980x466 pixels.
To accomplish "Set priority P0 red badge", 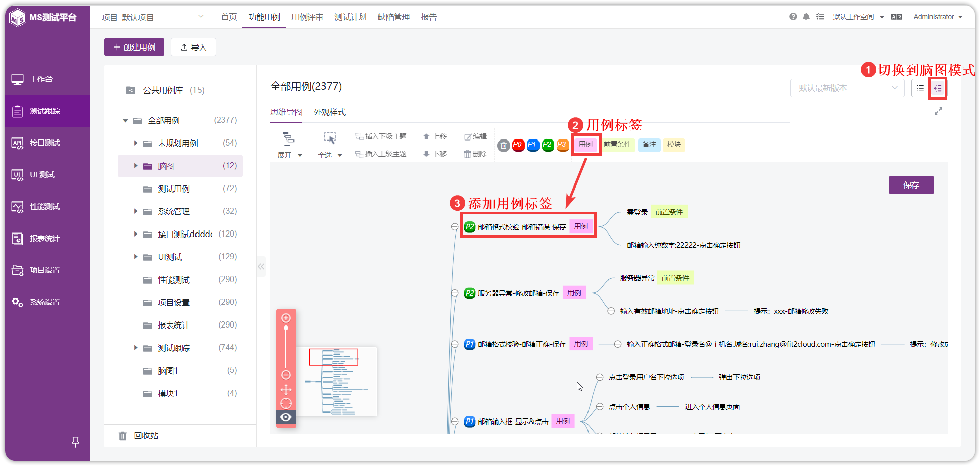I will pyautogui.click(x=518, y=145).
